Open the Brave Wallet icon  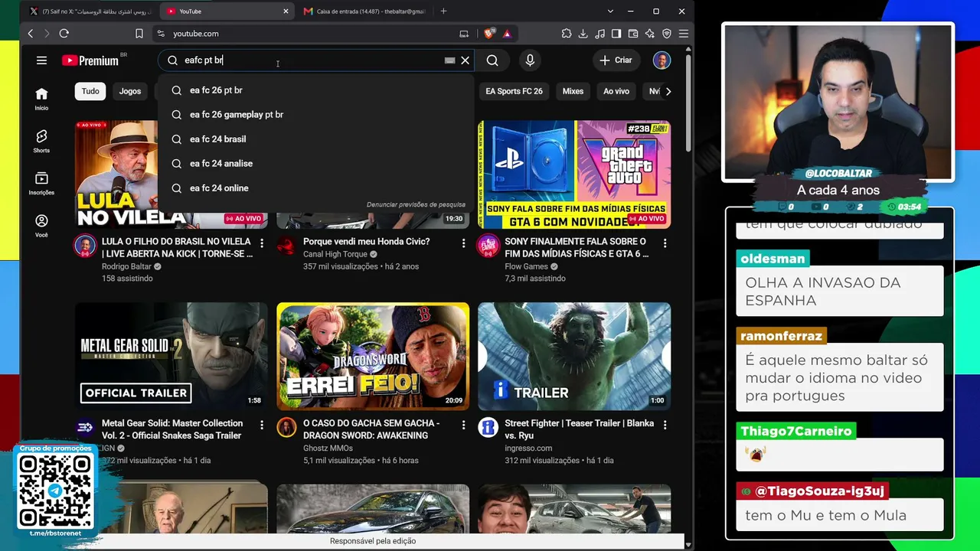633,34
